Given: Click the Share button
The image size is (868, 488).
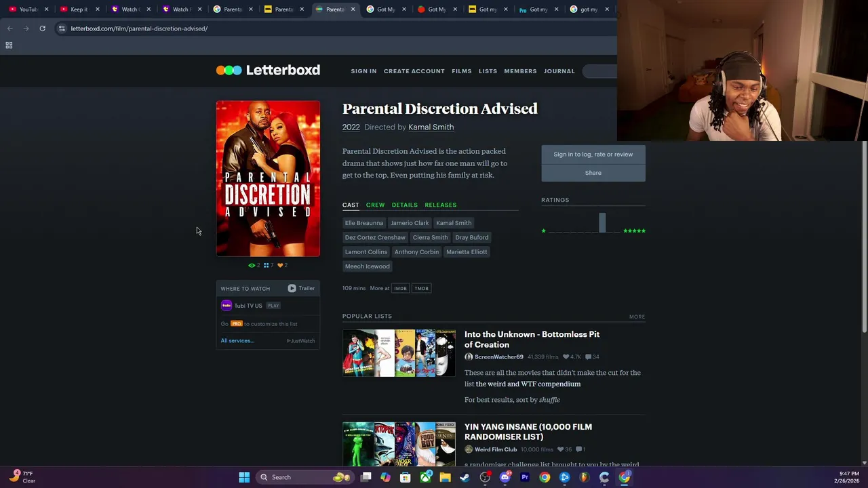Looking at the screenshot, I should click(x=593, y=173).
